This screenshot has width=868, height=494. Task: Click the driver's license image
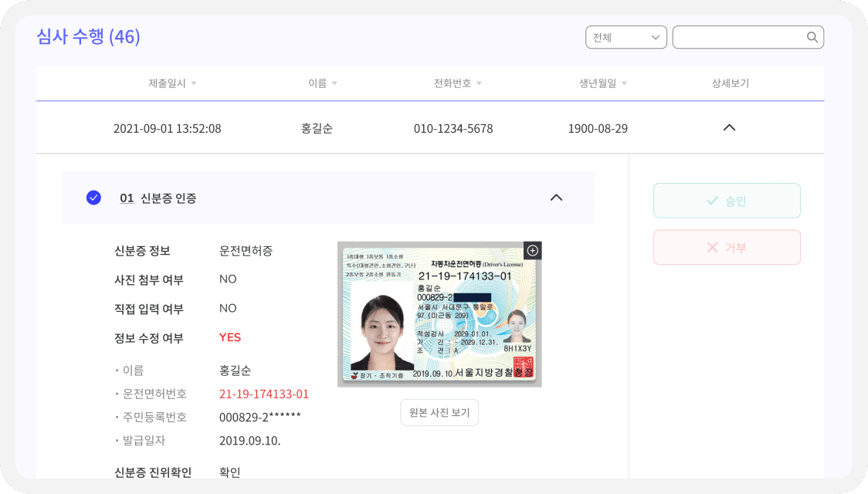click(439, 314)
